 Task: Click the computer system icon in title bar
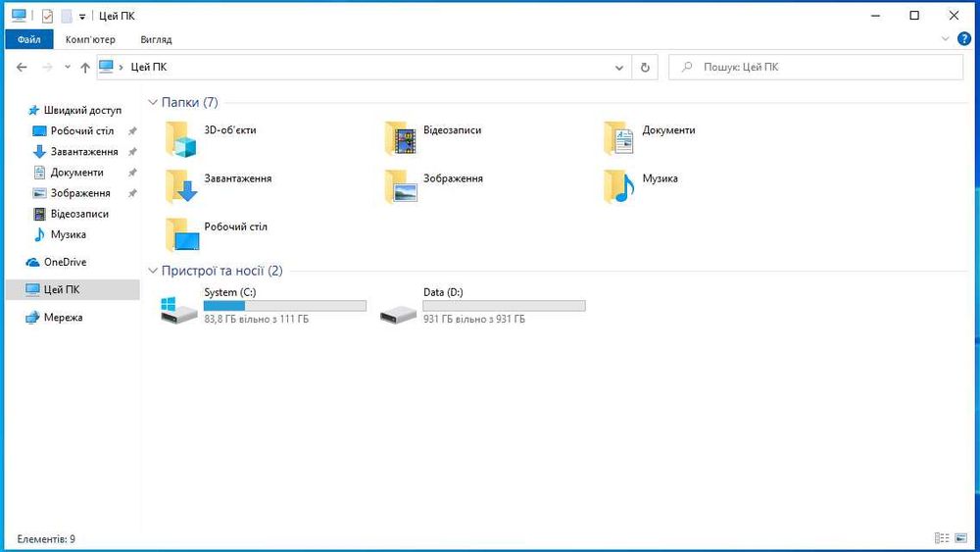pyautogui.click(x=19, y=16)
